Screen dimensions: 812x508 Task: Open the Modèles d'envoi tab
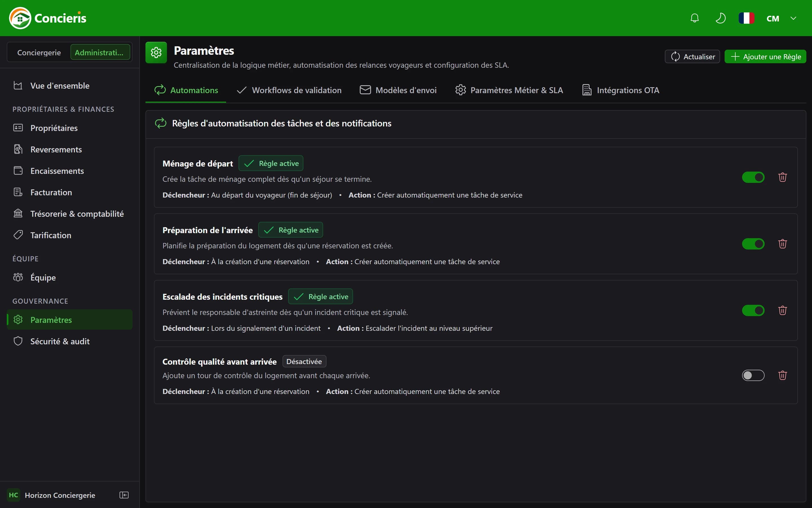(398, 90)
